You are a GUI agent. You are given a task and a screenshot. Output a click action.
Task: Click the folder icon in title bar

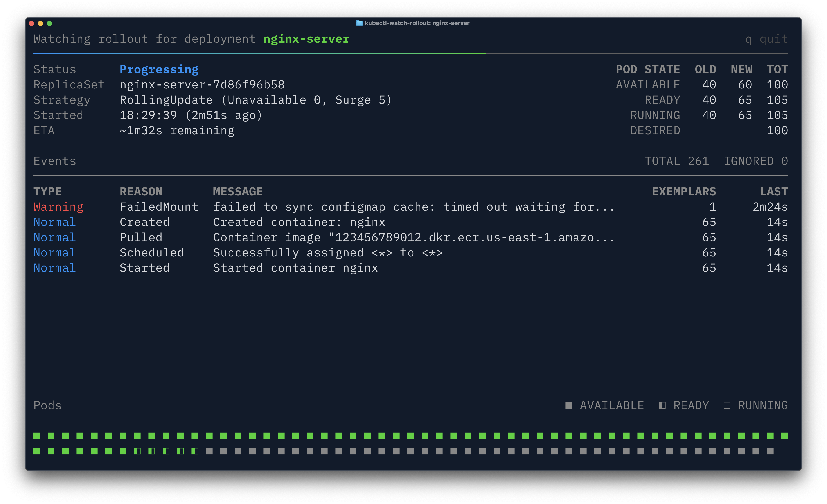[359, 23]
